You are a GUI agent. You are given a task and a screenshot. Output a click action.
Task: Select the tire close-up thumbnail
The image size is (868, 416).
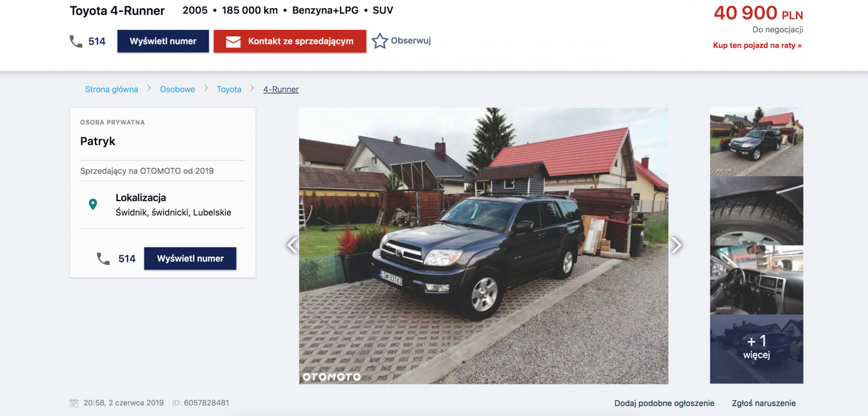pos(757,211)
